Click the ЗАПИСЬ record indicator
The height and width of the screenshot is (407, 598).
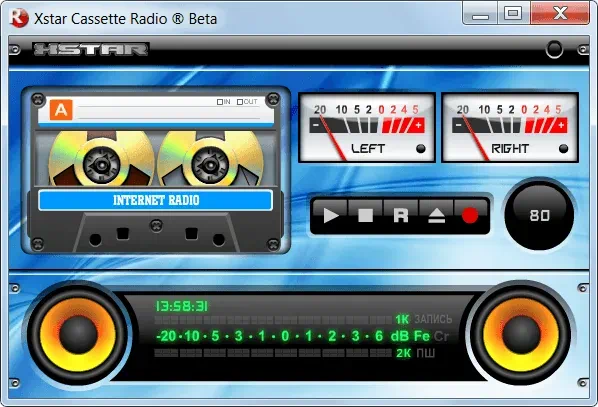[433, 319]
